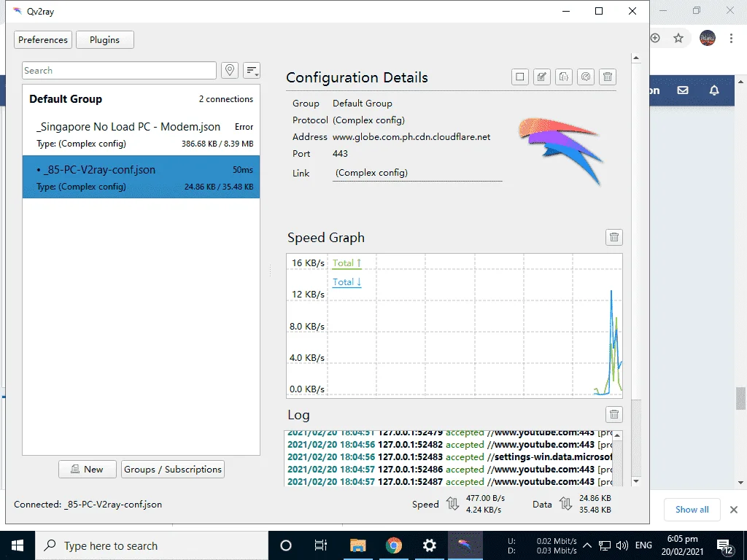Open Chrome from the taskbar
This screenshot has width=747, height=560.
[393, 545]
